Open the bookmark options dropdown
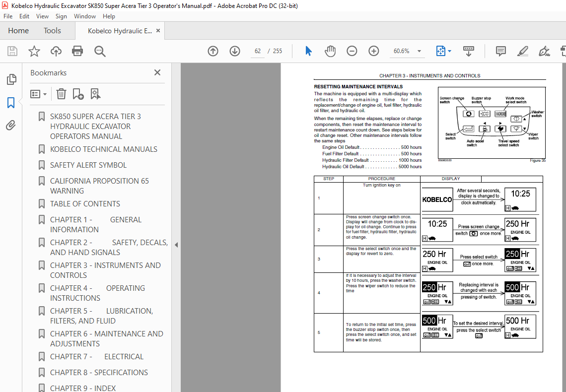 pyautogui.click(x=39, y=94)
